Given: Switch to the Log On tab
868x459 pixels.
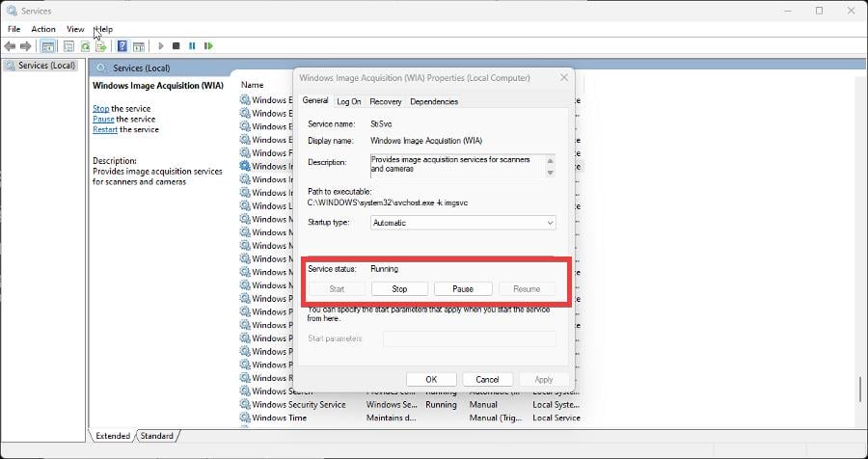Looking at the screenshot, I should pos(349,101).
